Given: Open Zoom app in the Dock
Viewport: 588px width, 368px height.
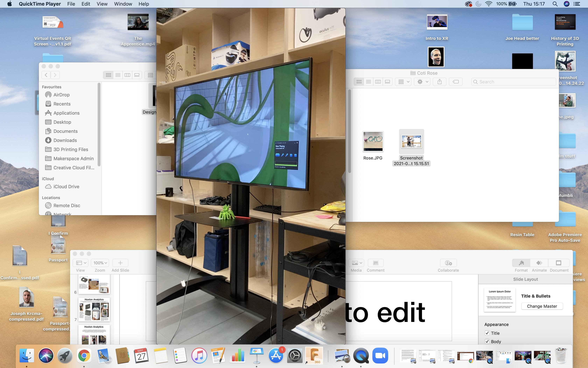Looking at the screenshot, I should [x=380, y=356].
